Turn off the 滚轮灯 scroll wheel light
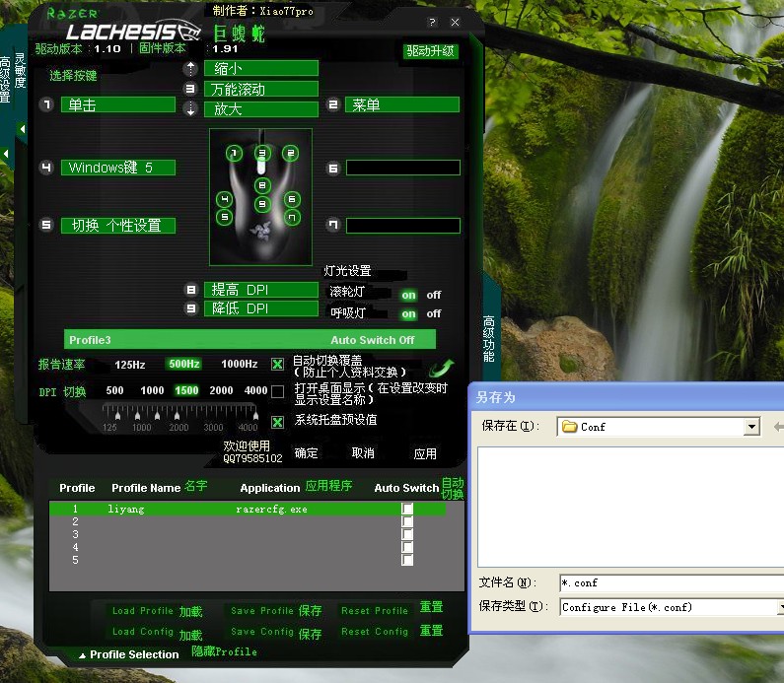784x683 pixels. (x=433, y=295)
